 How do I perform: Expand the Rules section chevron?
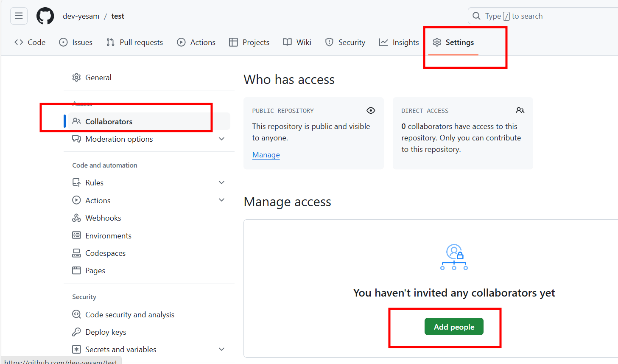pyautogui.click(x=221, y=182)
